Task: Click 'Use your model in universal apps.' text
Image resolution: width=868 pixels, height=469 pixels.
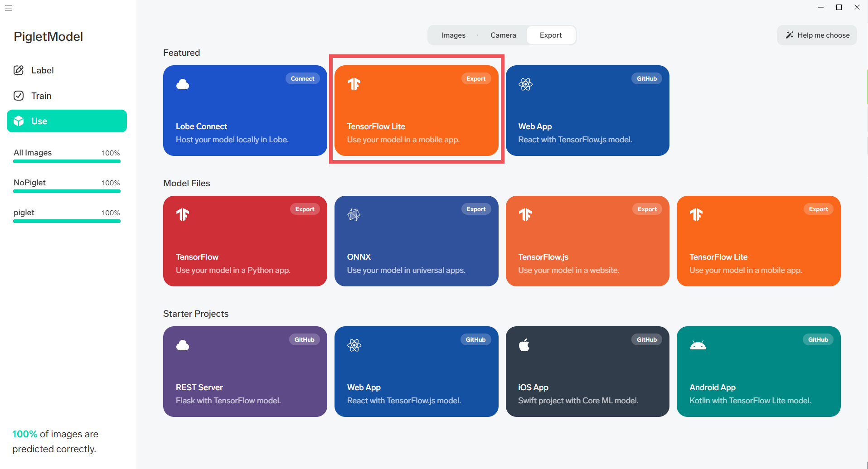Action: click(406, 270)
